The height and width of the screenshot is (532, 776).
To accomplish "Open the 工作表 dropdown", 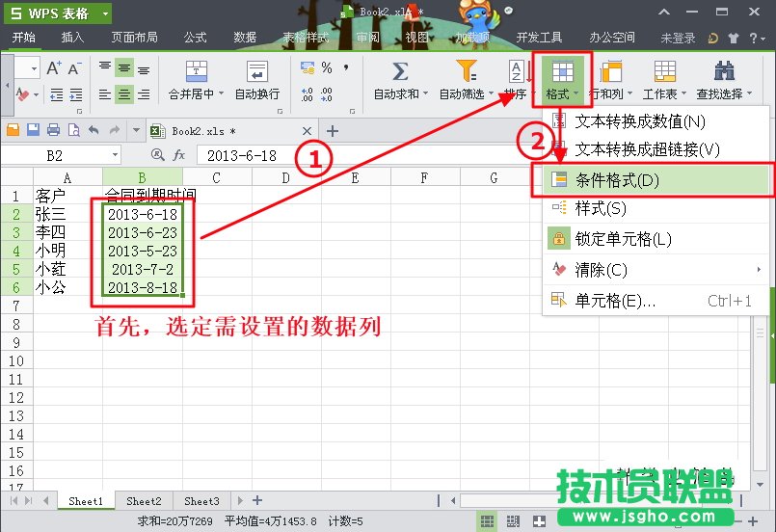I will coord(663,80).
